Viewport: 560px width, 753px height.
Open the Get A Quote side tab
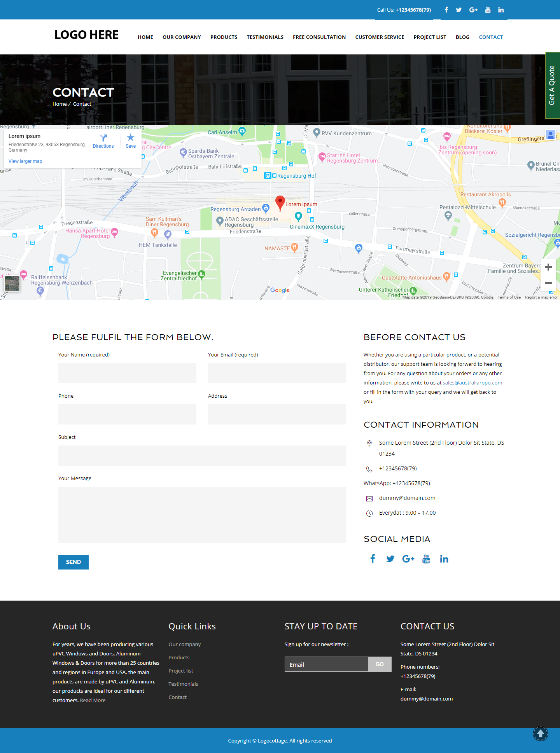tap(552, 86)
